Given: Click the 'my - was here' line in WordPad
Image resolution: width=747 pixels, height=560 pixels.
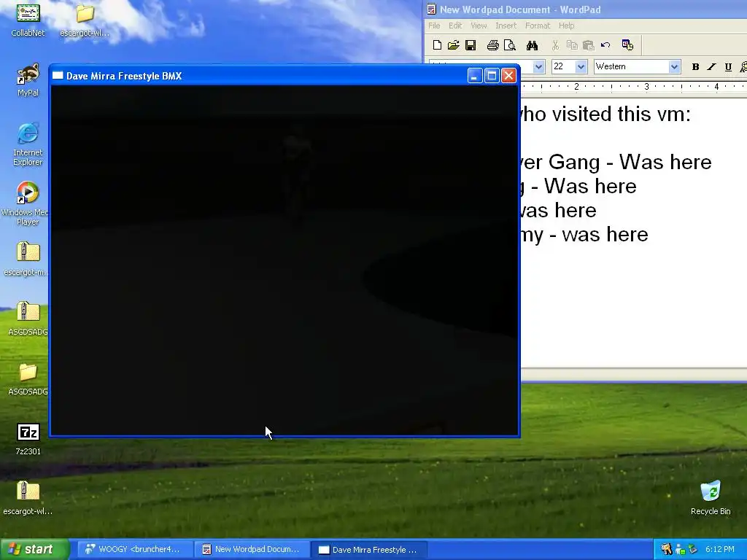Looking at the screenshot, I should coord(584,235).
